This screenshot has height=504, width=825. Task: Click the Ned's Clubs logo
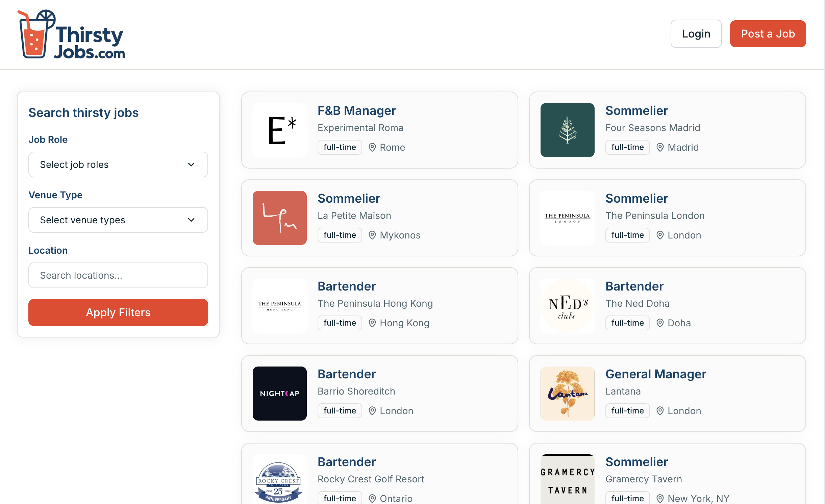[x=567, y=306]
